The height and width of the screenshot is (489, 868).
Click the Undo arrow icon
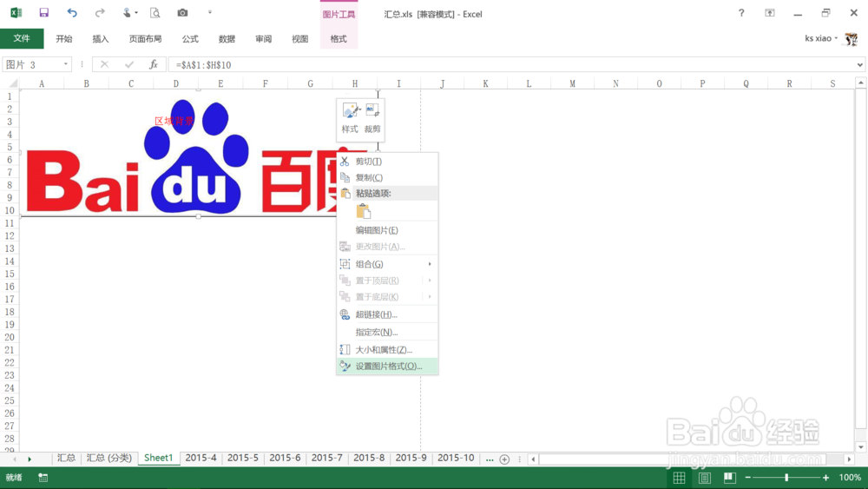(72, 13)
